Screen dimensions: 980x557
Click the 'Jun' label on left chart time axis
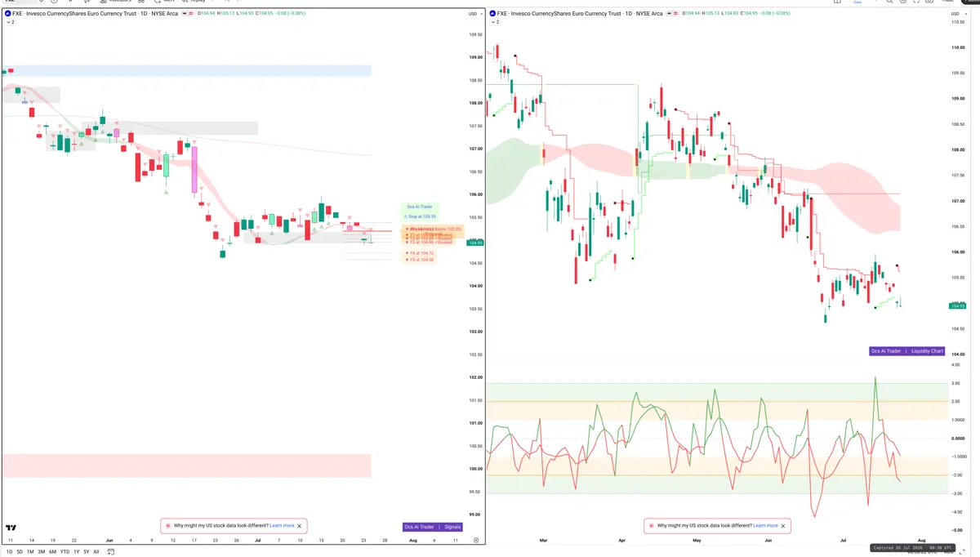pyautogui.click(x=109, y=540)
